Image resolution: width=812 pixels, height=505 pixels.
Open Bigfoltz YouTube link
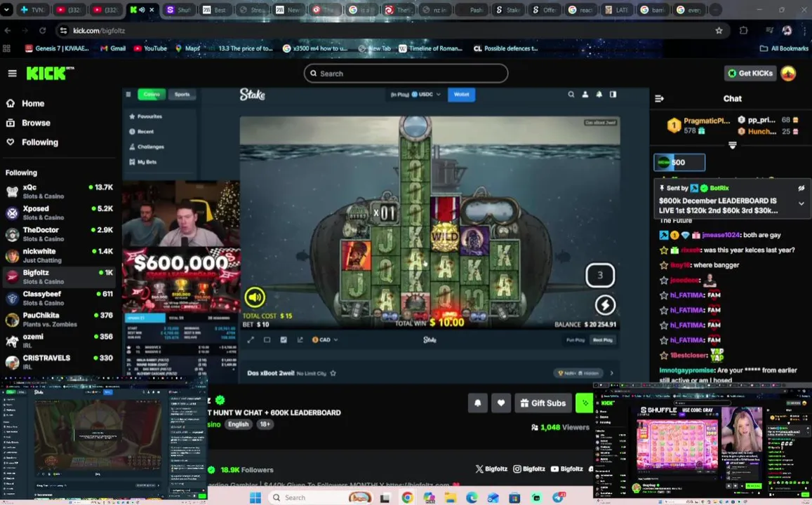(566, 469)
